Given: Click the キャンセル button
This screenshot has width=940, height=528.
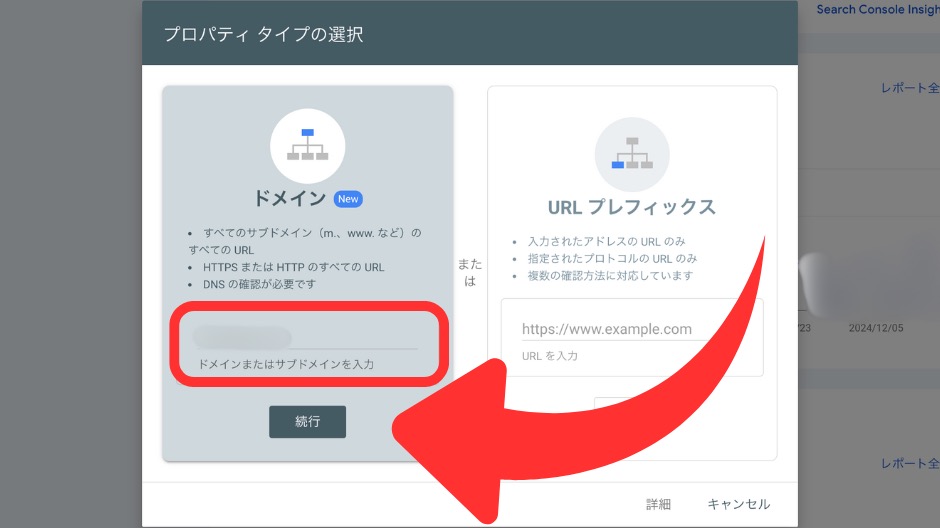Looking at the screenshot, I should [739, 504].
